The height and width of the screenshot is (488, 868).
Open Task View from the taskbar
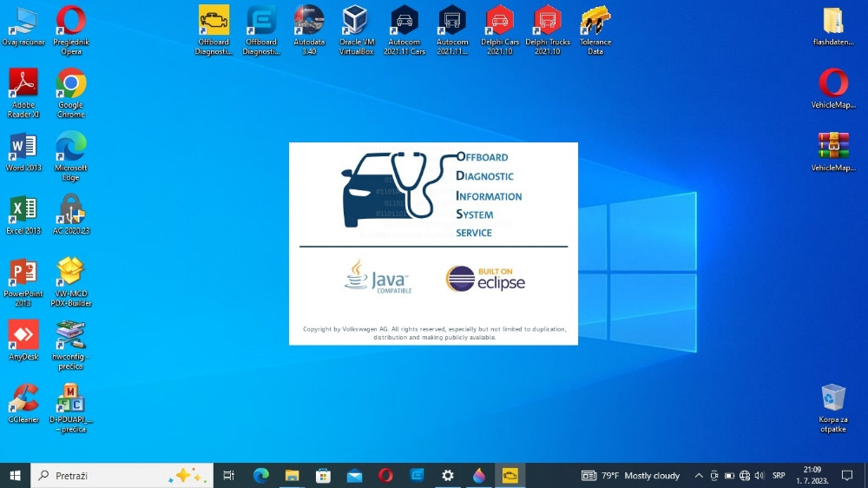(x=228, y=475)
